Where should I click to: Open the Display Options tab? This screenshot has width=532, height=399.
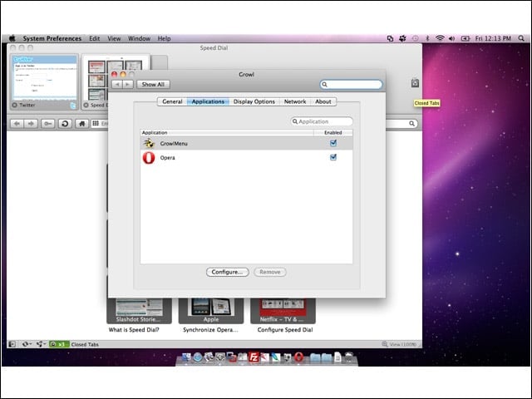pyautogui.click(x=254, y=101)
